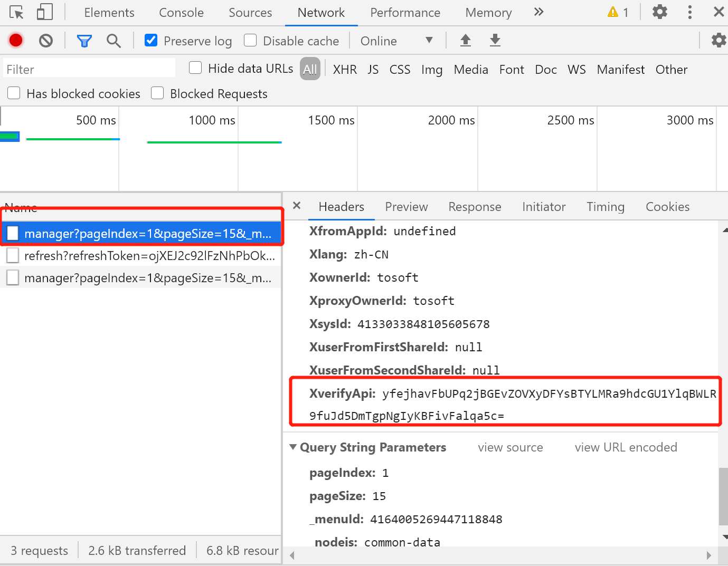Open DevTools main settings gear

pyautogui.click(x=660, y=12)
